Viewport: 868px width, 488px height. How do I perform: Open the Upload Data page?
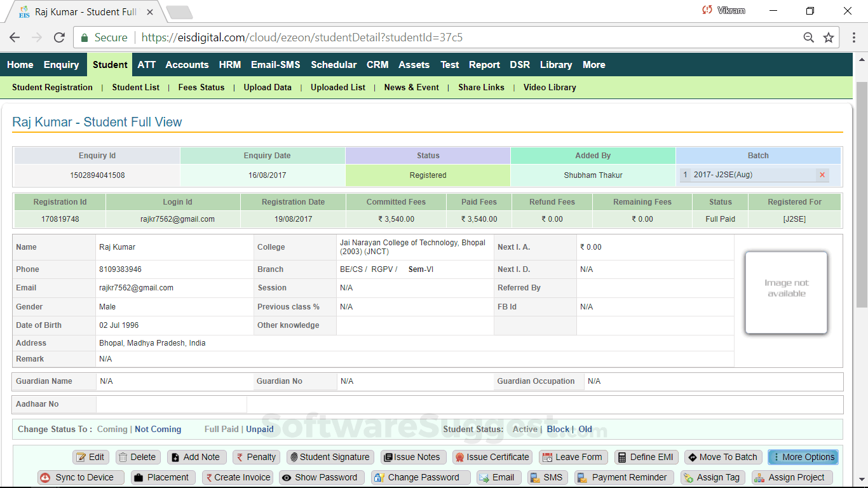[x=268, y=88]
